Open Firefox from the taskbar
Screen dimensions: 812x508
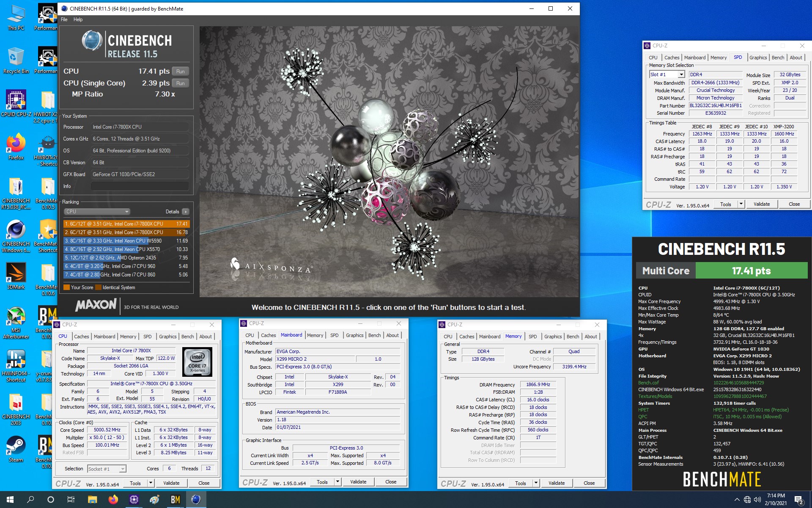pyautogui.click(x=113, y=500)
